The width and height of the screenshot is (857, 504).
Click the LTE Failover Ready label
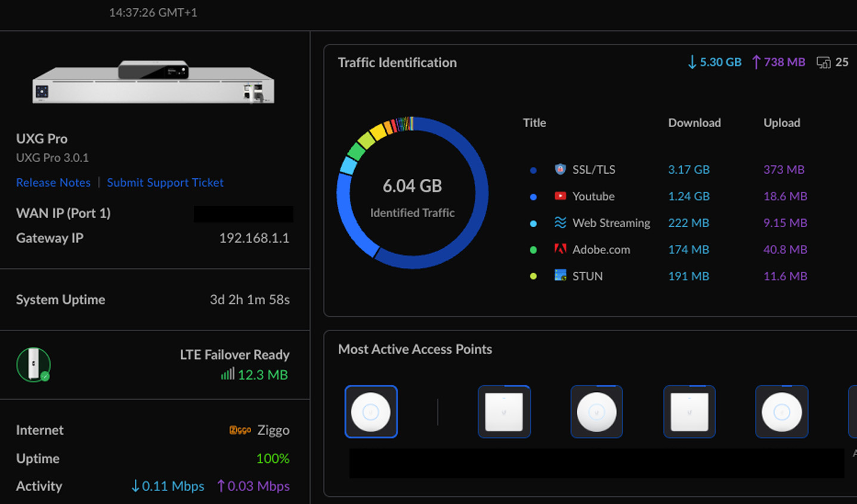coord(235,354)
